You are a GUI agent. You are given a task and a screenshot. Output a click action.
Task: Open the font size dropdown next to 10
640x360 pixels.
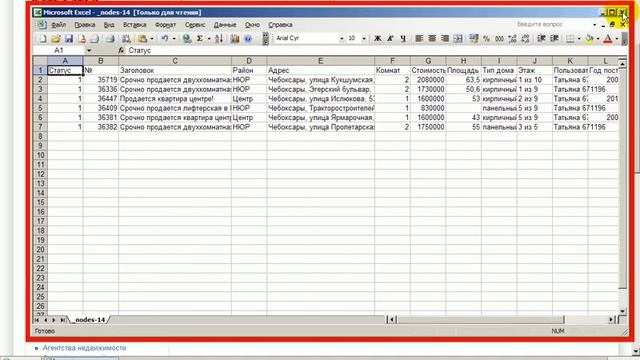364,39
